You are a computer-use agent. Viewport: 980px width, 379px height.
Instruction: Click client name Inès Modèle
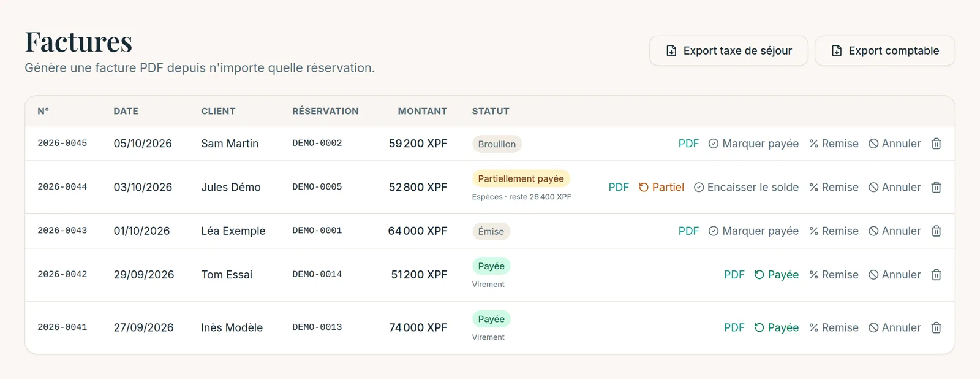tap(232, 327)
